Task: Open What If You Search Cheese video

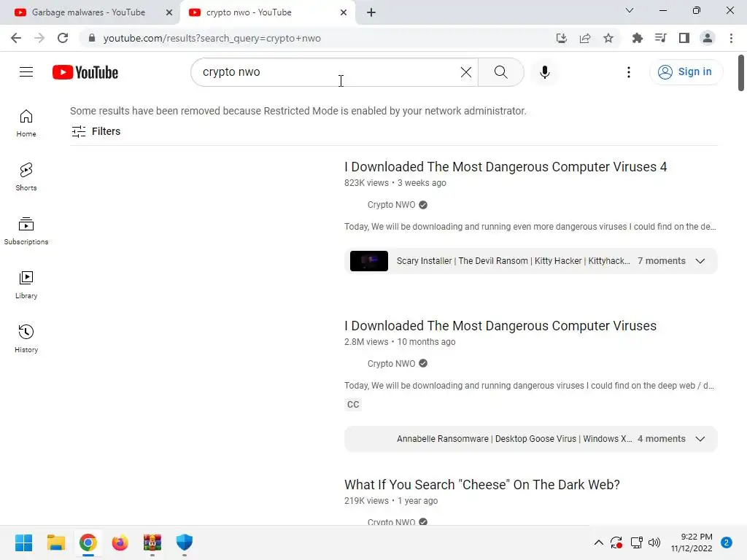Action: [x=482, y=485]
